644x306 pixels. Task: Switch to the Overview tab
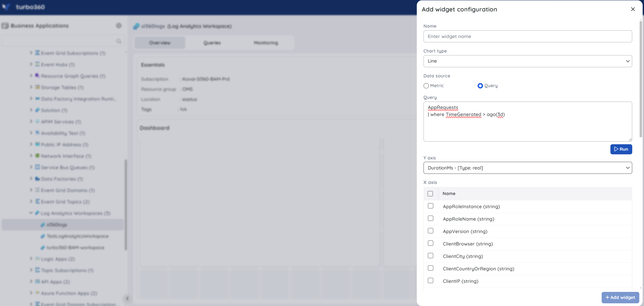click(160, 43)
